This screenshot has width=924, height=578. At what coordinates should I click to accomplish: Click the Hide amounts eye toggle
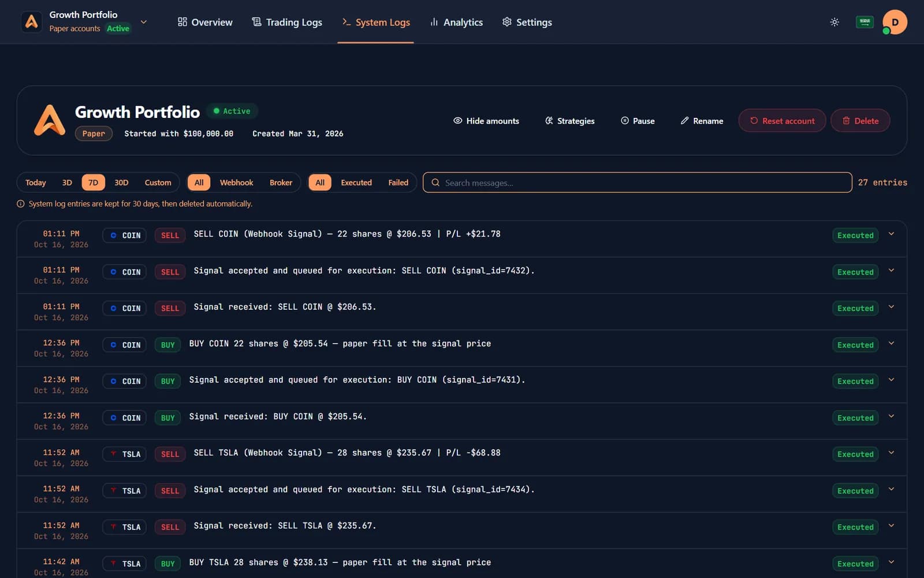pyautogui.click(x=486, y=121)
